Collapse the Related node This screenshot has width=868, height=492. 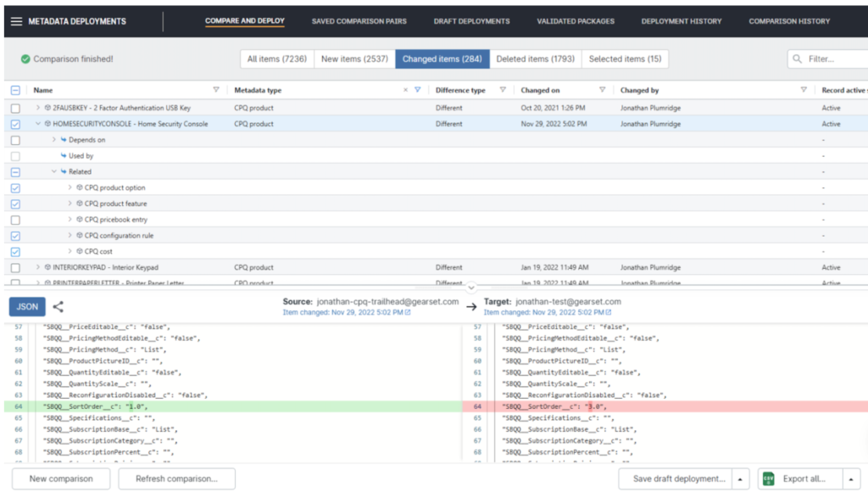point(53,171)
